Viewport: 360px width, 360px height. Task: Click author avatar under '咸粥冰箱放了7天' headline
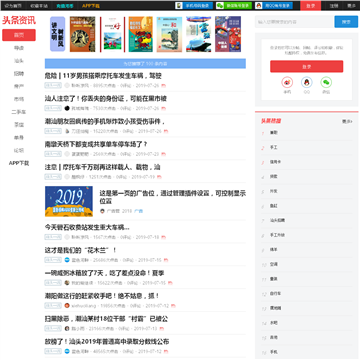tap(67, 283)
